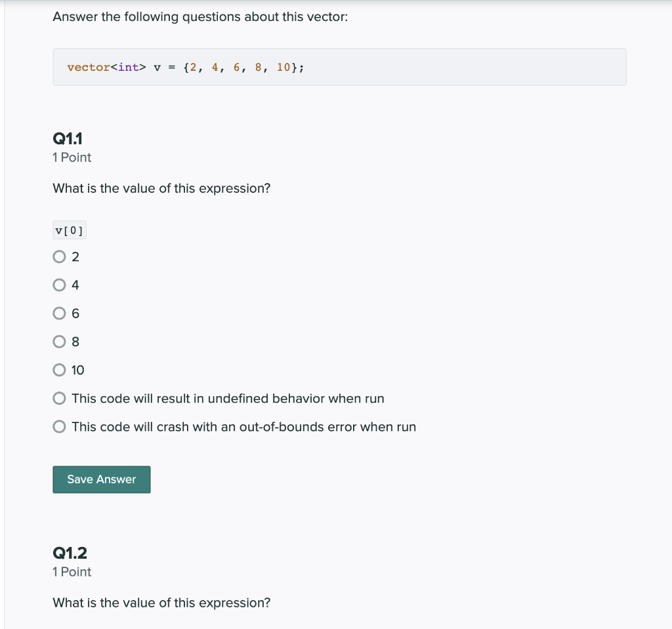
Task: Pick the radio option labeled 6
Action: point(59,314)
